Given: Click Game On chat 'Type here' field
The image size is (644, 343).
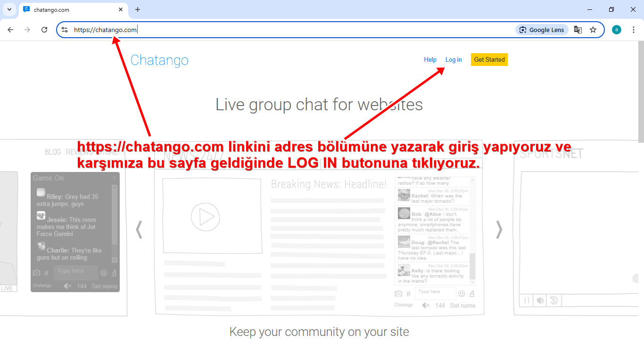Looking at the screenshot, I should tap(75, 272).
